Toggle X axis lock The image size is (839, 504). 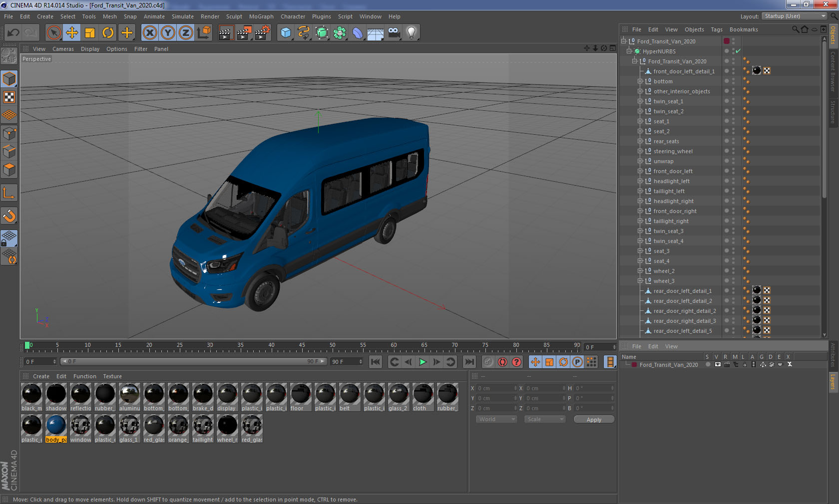coord(150,33)
